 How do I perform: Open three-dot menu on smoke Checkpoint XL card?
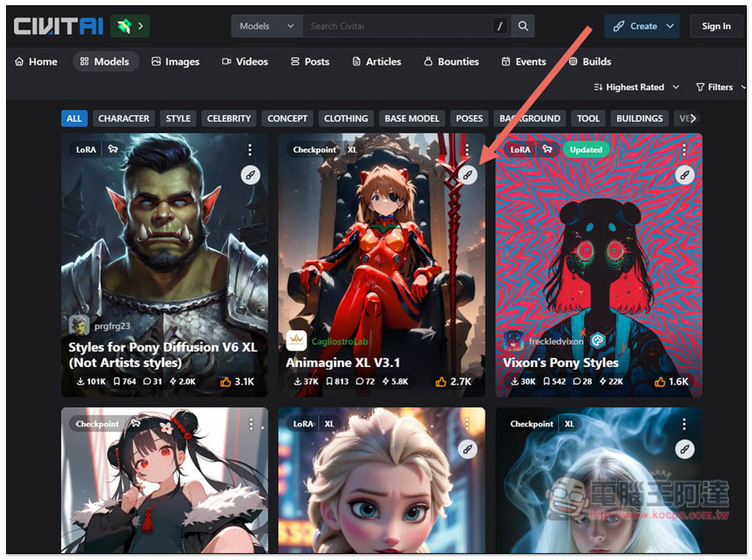[x=684, y=424]
